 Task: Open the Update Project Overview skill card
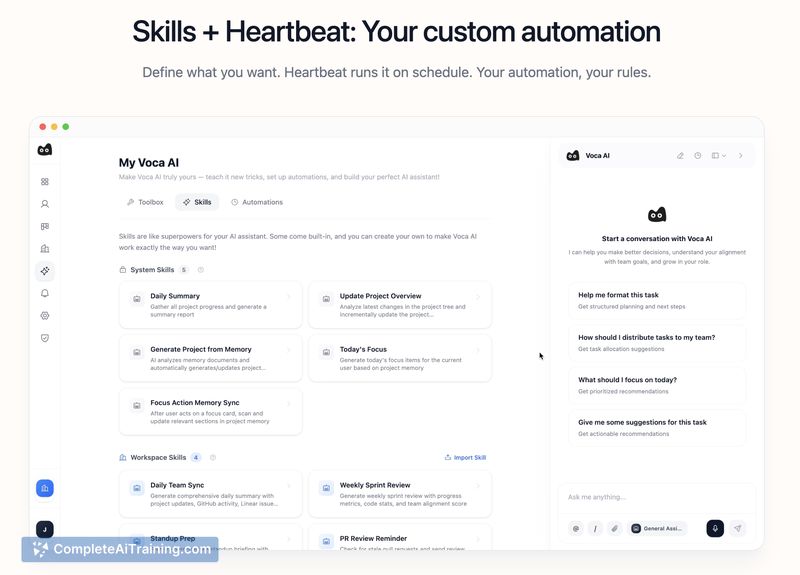[x=400, y=305]
